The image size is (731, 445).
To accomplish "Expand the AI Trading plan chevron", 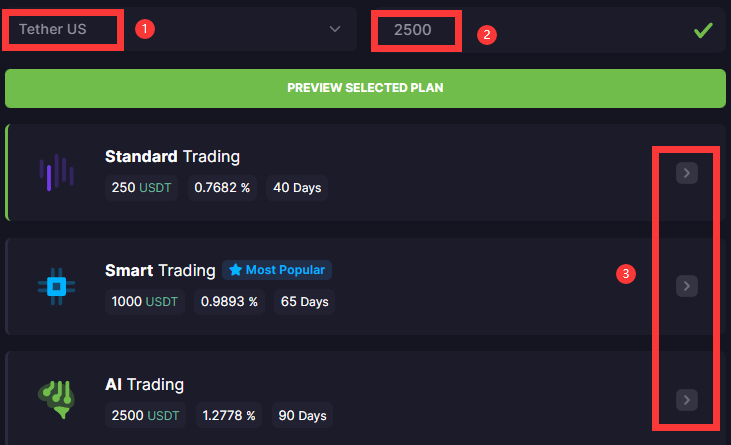I will pos(687,400).
